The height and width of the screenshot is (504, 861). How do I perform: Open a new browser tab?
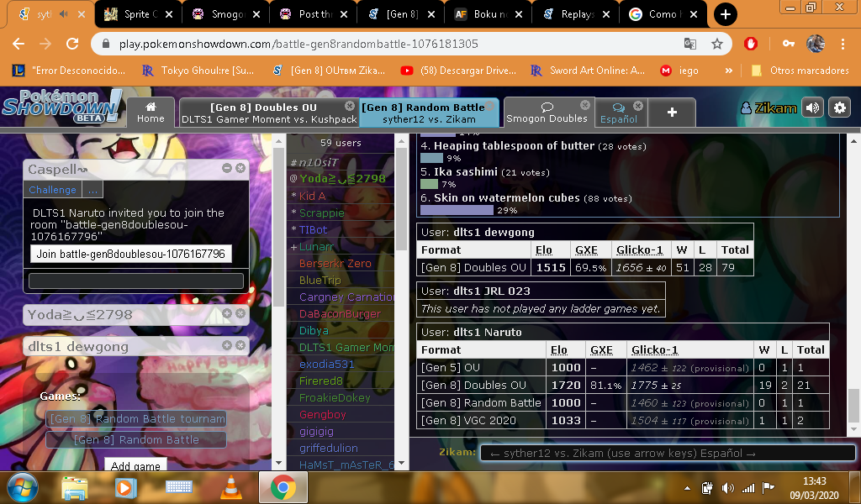(725, 14)
